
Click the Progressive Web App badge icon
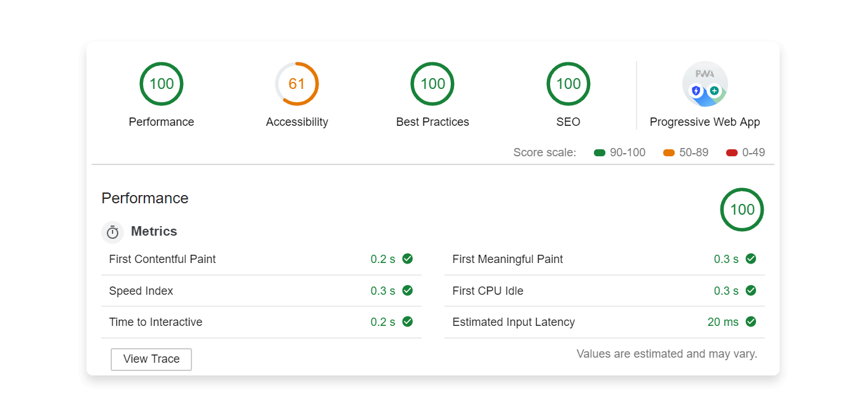click(x=705, y=84)
